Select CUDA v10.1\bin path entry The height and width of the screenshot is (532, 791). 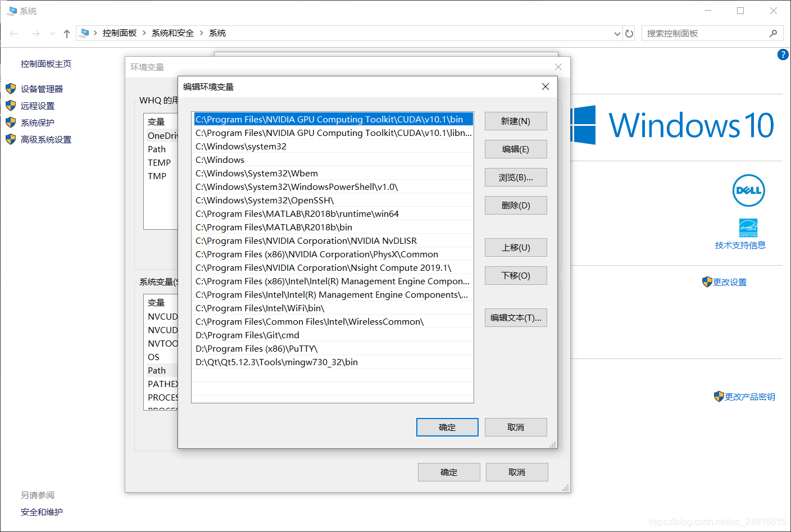(x=333, y=120)
